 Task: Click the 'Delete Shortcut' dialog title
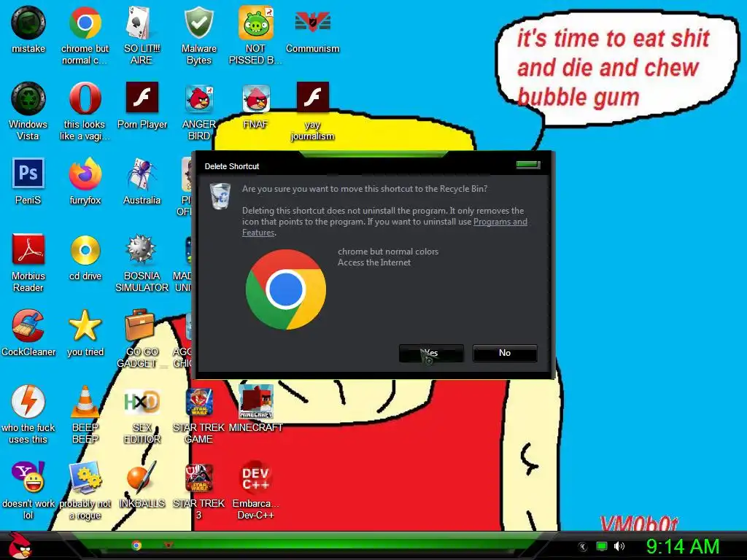click(231, 166)
